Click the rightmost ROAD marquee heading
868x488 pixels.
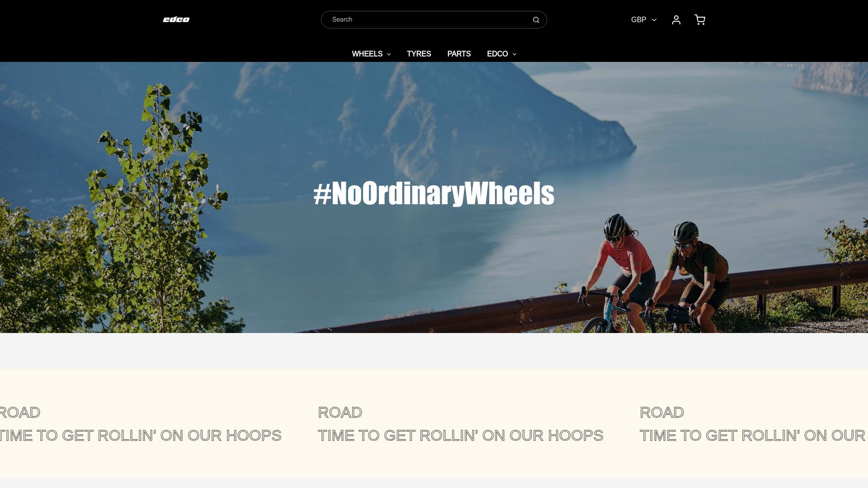pos(662,412)
